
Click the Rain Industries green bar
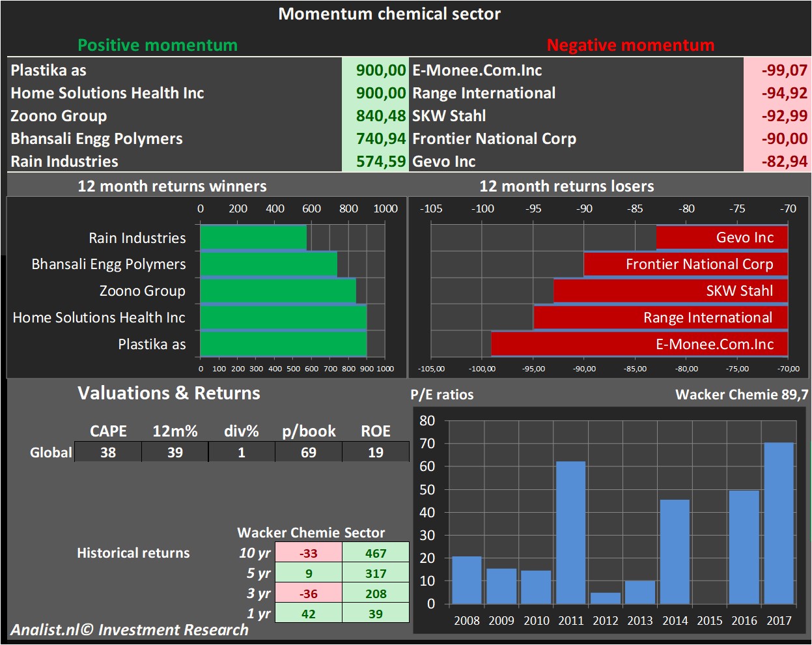click(x=253, y=238)
